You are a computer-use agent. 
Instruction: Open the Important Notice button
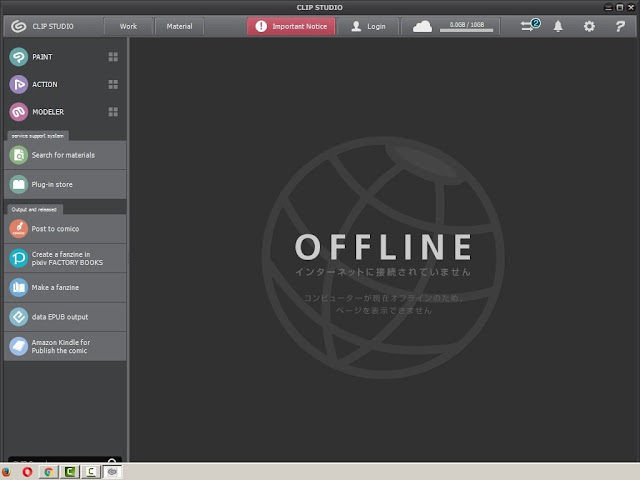point(291,27)
